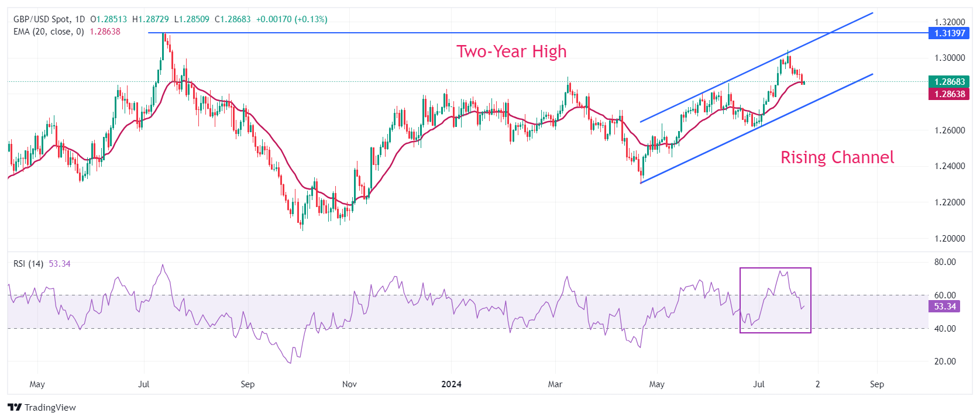Click the 20.00 level on RSI scale
This screenshot has height=420, width=980.
click(945, 362)
